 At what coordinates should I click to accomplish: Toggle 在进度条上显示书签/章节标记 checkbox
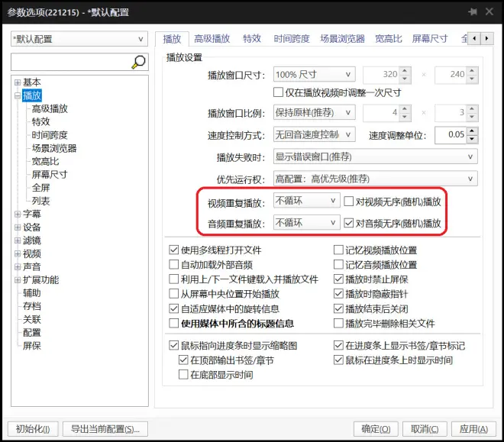(338, 345)
